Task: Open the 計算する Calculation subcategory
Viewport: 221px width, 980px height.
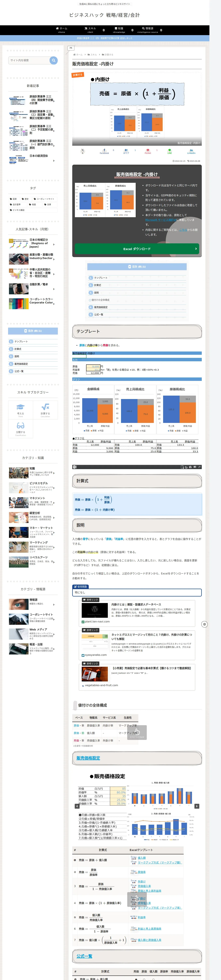Action: pos(45,410)
